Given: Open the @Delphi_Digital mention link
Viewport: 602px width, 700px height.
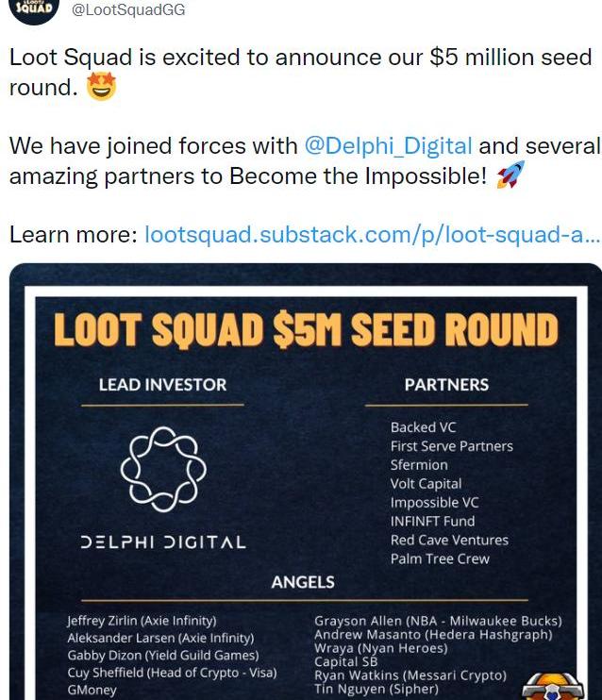Looking at the screenshot, I should (388, 146).
